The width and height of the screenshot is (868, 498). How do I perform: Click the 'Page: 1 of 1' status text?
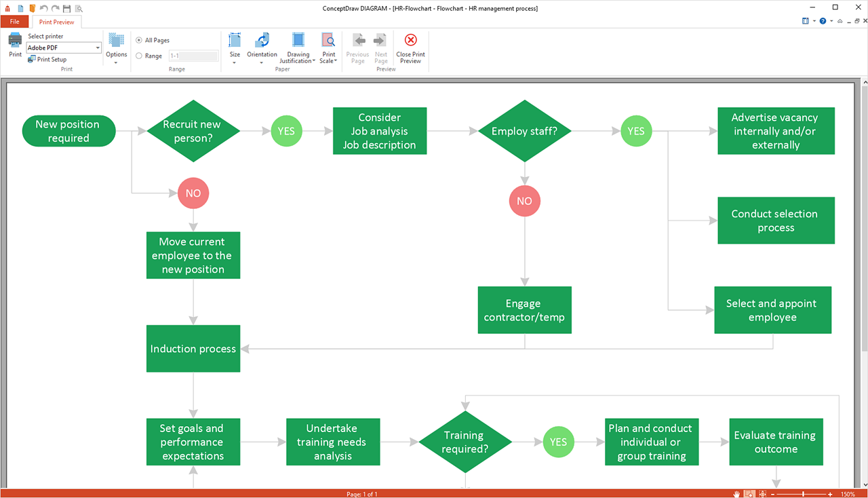pyautogui.click(x=362, y=494)
